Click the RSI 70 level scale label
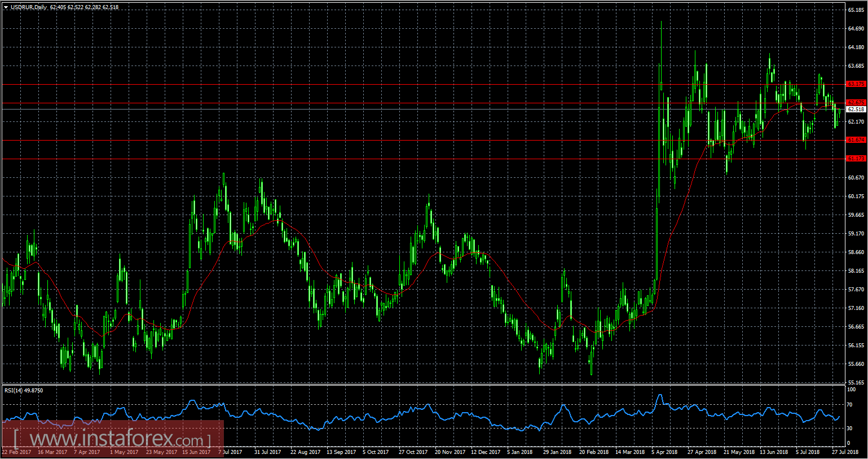868x459 pixels. (850, 405)
